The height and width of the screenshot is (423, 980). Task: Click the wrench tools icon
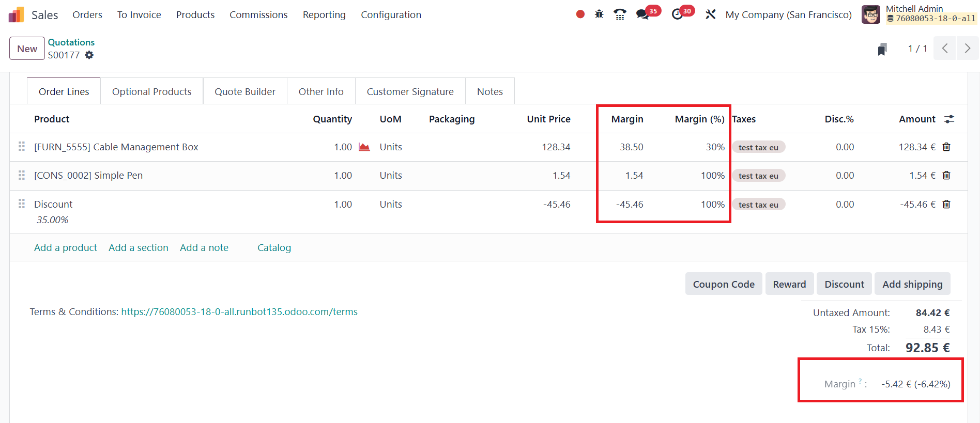click(711, 14)
